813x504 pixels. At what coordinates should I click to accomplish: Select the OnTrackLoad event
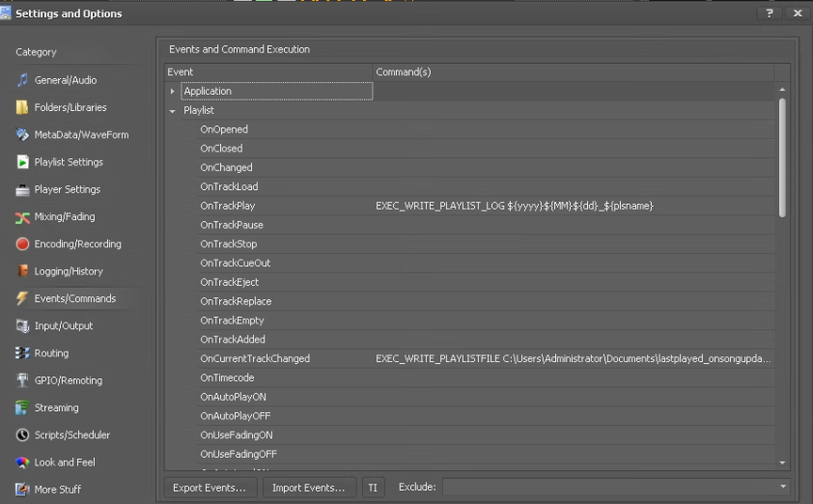[229, 186]
